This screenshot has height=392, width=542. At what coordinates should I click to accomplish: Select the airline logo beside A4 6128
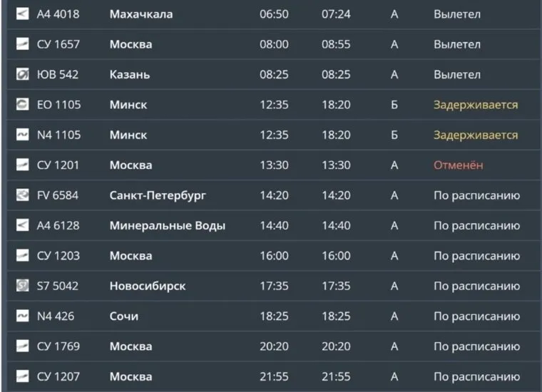[x=22, y=225]
